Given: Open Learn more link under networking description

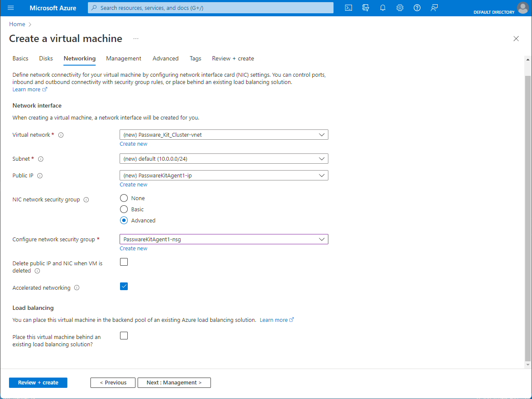Looking at the screenshot, I should tap(30, 90).
